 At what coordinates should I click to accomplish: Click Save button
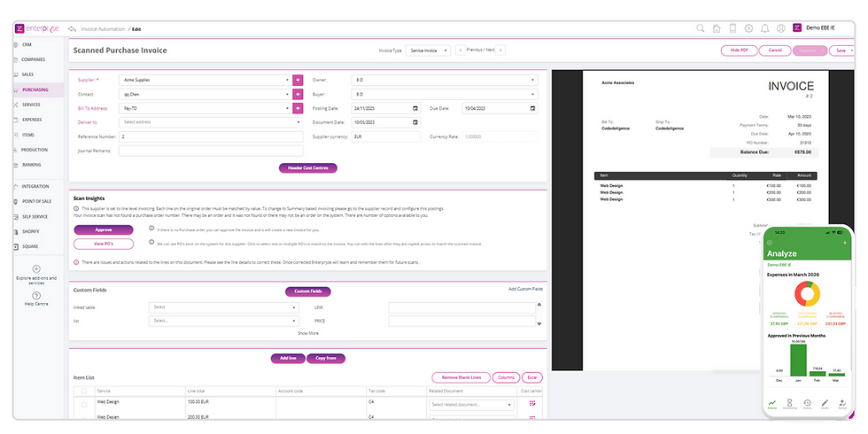[x=841, y=50]
